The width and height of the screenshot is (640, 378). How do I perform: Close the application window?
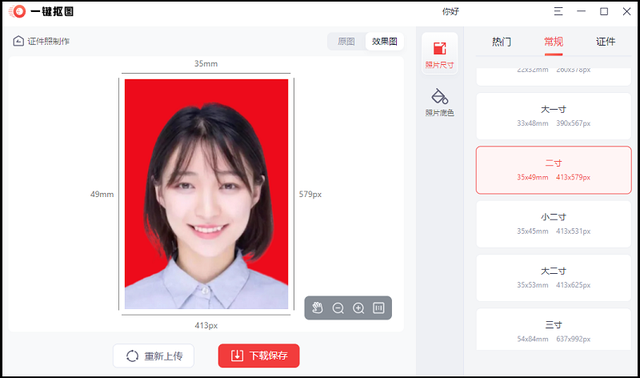click(627, 11)
